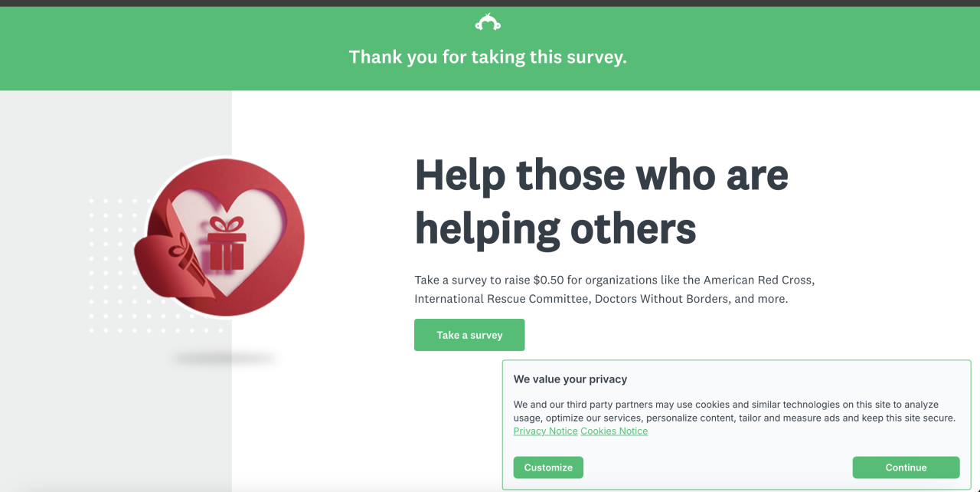Open the Privacy Notice link

coord(545,431)
